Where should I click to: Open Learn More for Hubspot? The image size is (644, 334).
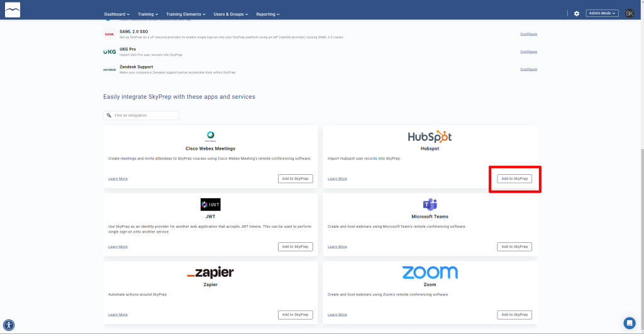click(337, 179)
